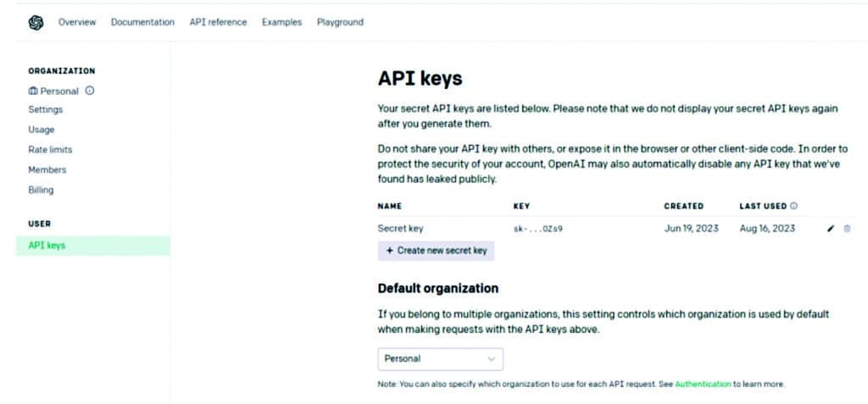The height and width of the screenshot is (404, 868).
Task: Click the pencil icon to edit Secret key
Action: pos(831,229)
